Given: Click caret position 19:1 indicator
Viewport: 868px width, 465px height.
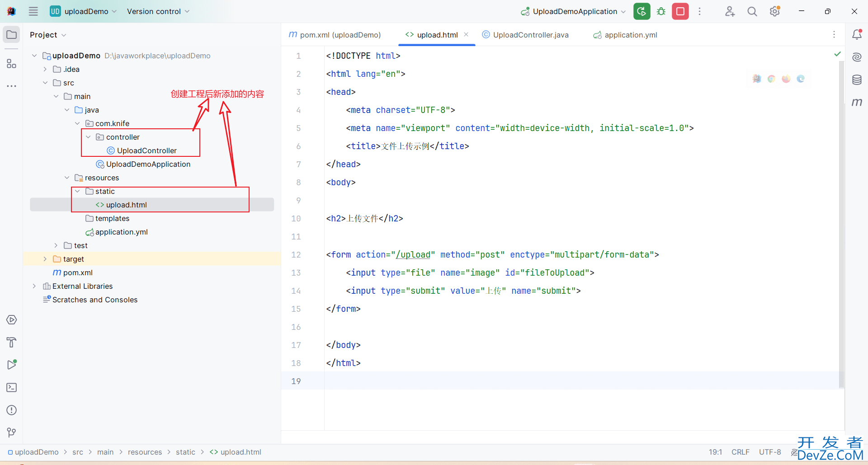Looking at the screenshot, I should coord(715,452).
